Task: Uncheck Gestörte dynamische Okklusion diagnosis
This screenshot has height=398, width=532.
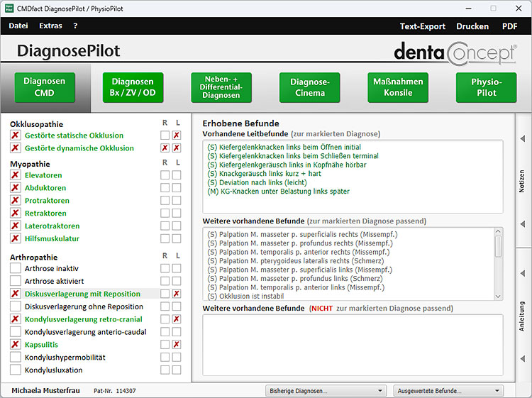Action: pyautogui.click(x=15, y=148)
